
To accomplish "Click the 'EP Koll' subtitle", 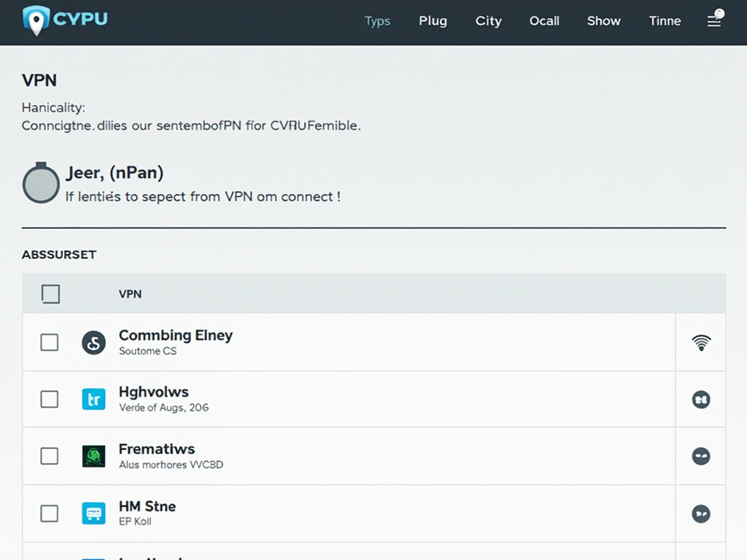I will click(135, 521).
